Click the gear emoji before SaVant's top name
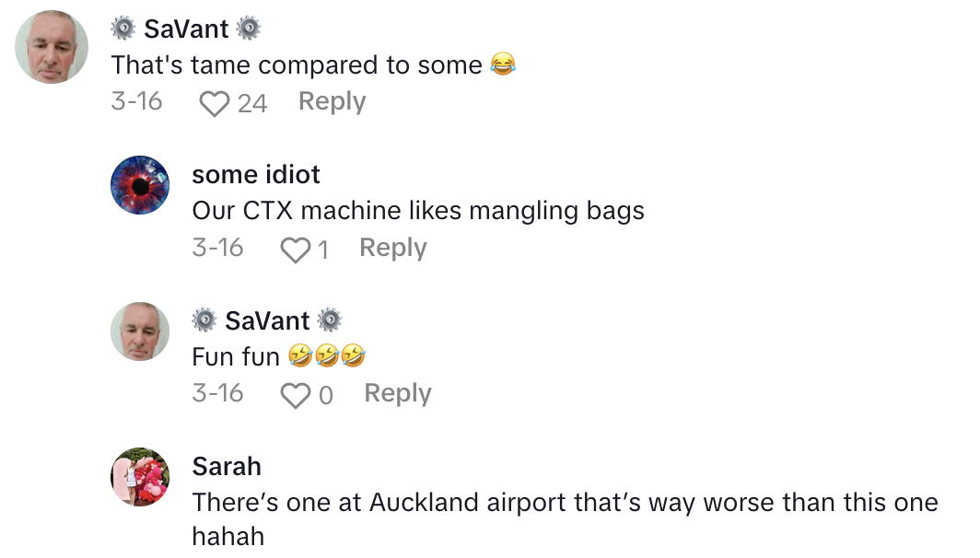This screenshot has height=558, width=980. pyautogui.click(x=123, y=29)
